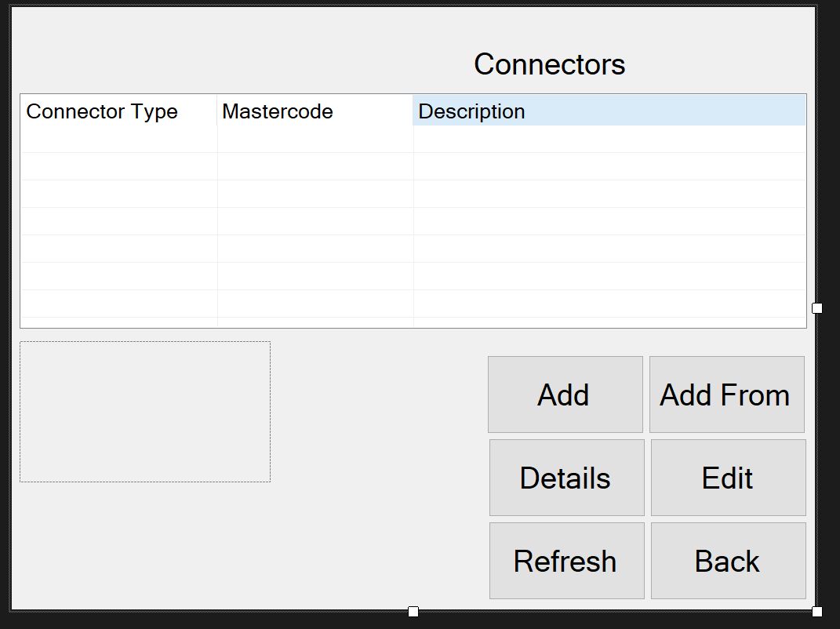The height and width of the screenshot is (629, 840).
Task: Select the Edit button
Action: [728, 478]
